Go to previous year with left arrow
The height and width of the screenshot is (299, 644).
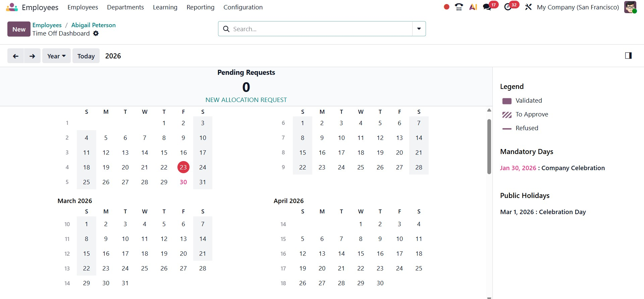[15, 56]
